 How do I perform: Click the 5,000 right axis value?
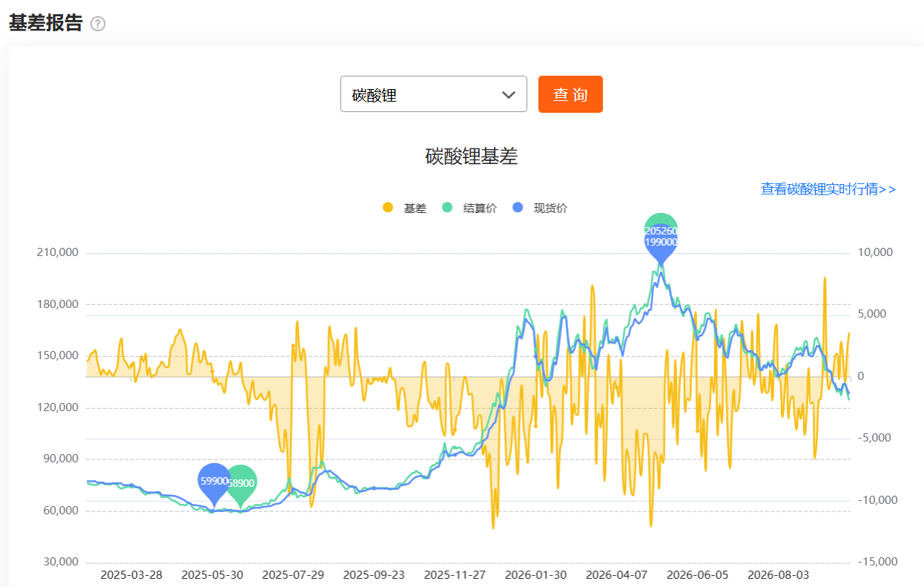pyautogui.click(x=872, y=314)
